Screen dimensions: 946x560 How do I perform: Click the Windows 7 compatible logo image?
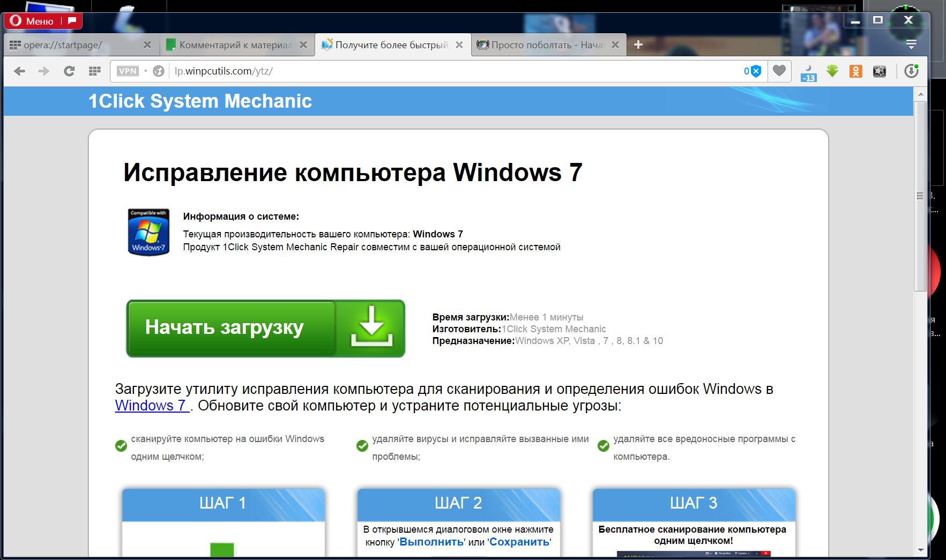coord(148,232)
